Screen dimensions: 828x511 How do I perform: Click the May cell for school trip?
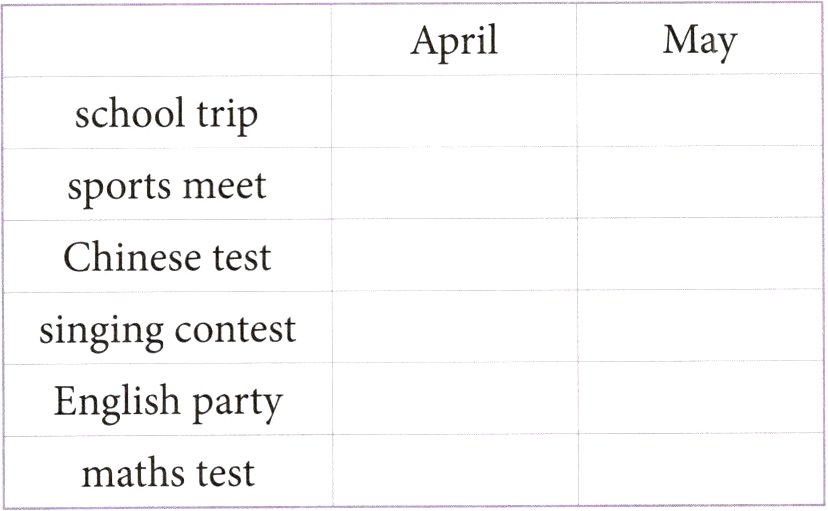pyautogui.click(x=700, y=113)
